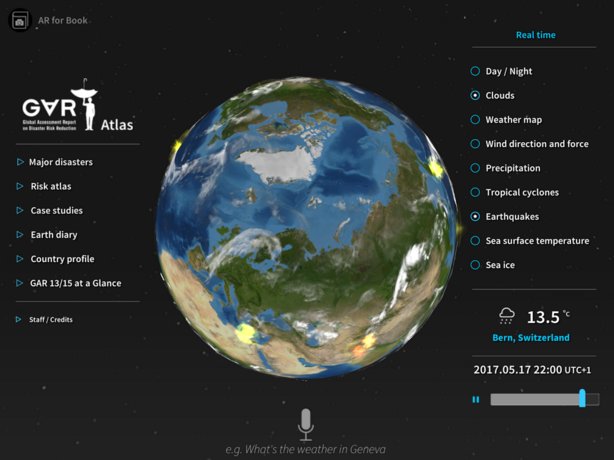Open the Staff / Credits link

[51, 319]
